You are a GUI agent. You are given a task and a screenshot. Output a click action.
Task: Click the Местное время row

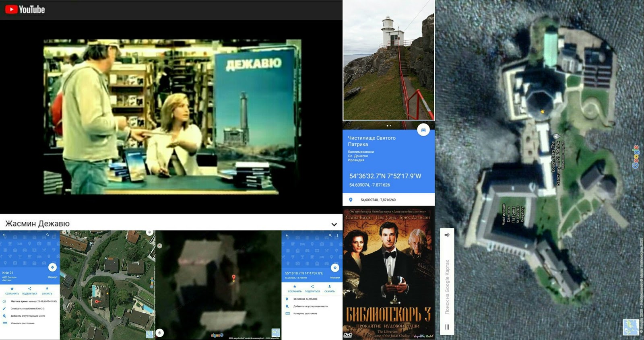tap(30, 301)
